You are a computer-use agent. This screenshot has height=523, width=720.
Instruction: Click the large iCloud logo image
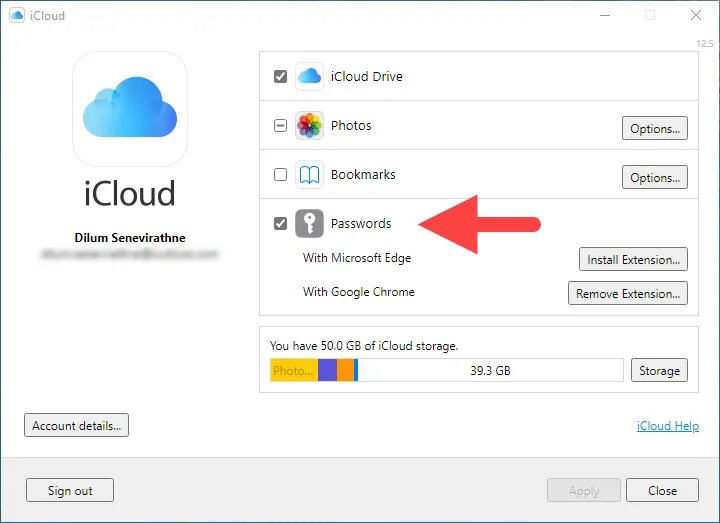pos(130,109)
